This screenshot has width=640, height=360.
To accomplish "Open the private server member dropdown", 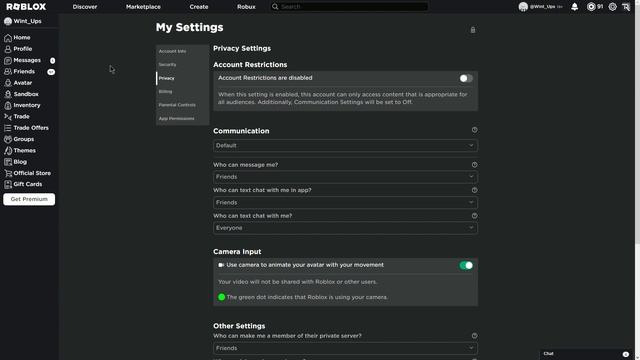I will [x=345, y=348].
